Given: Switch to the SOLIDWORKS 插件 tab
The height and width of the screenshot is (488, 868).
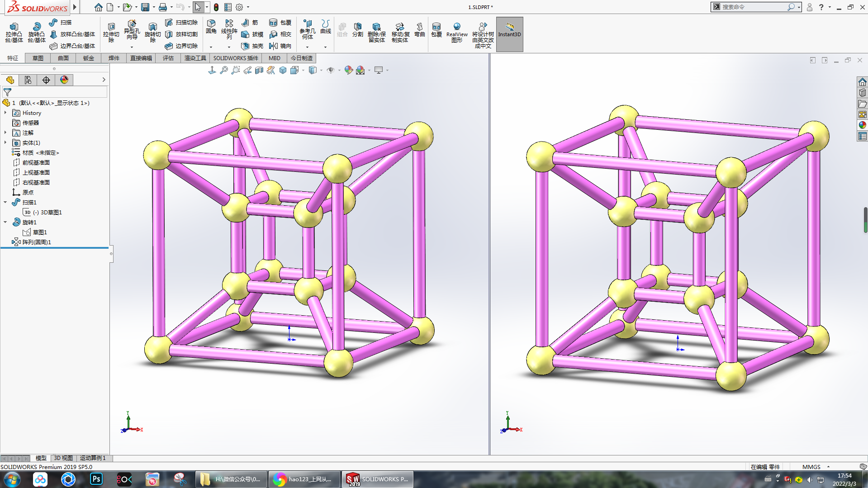Looking at the screenshot, I should point(236,58).
